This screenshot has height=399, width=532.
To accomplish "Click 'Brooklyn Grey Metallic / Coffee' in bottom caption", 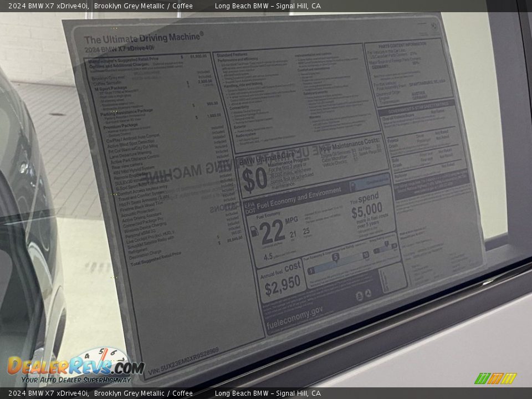I will (x=143, y=393).
